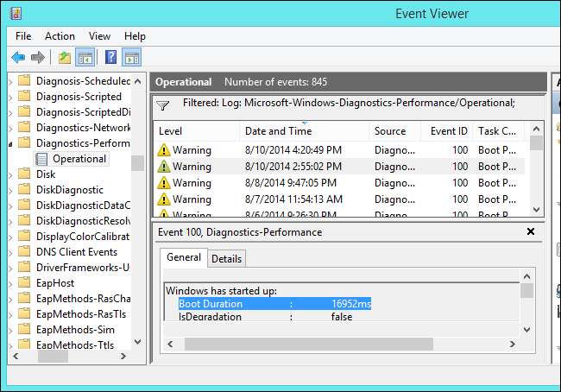Open the Action menu
This screenshot has height=392, width=561.
click(x=60, y=36)
